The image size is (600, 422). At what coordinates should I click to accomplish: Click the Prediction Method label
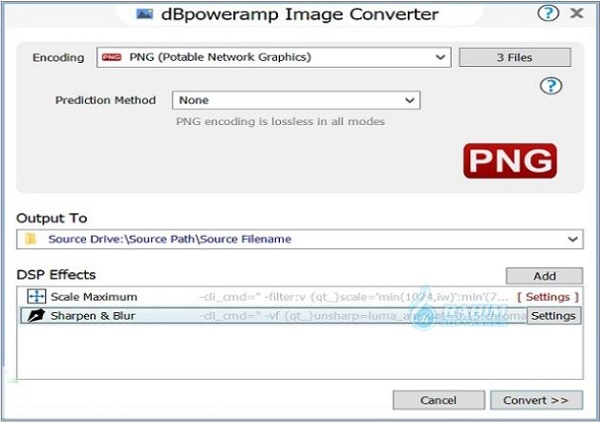tap(105, 100)
